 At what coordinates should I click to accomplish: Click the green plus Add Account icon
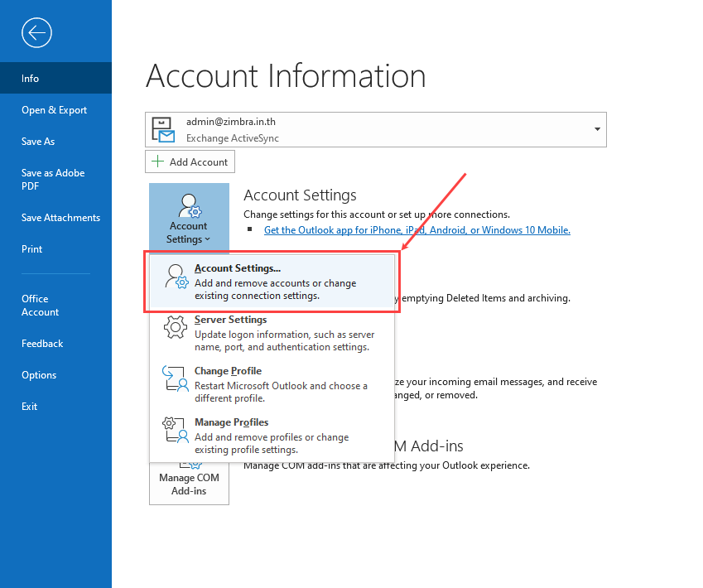(x=158, y=161)
